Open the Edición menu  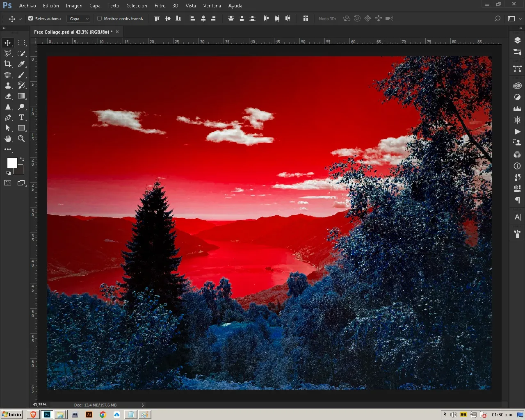51,6
